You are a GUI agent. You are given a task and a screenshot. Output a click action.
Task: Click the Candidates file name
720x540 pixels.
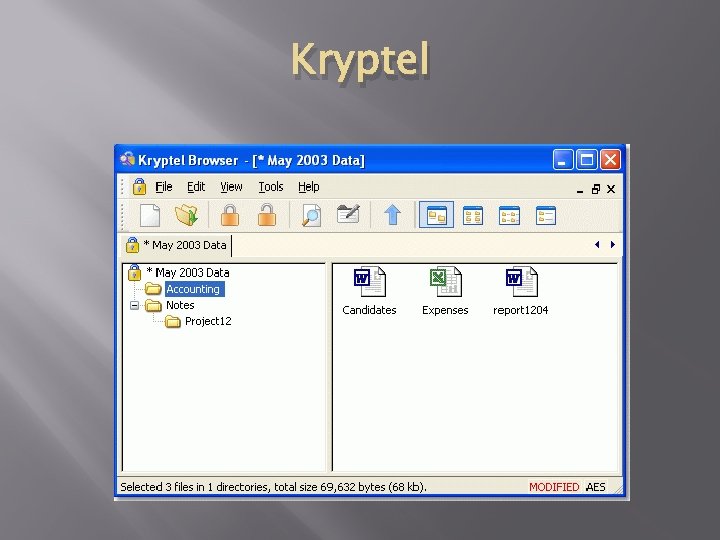point(369,310)
